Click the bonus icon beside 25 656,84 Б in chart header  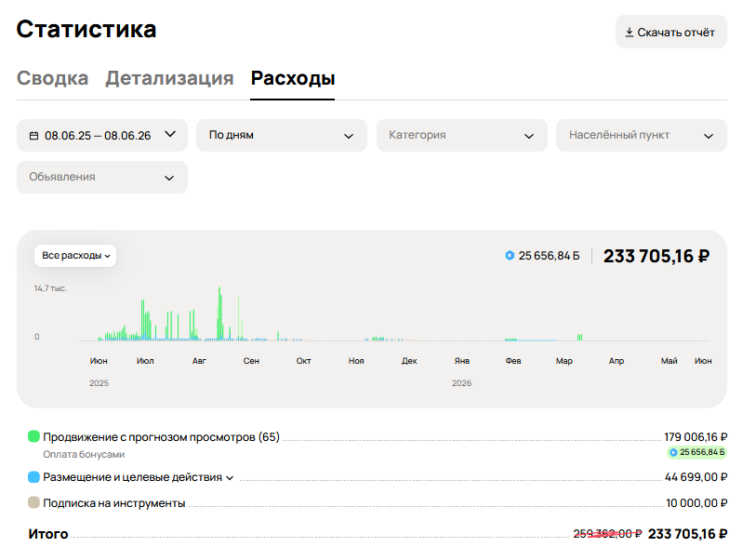510,256
